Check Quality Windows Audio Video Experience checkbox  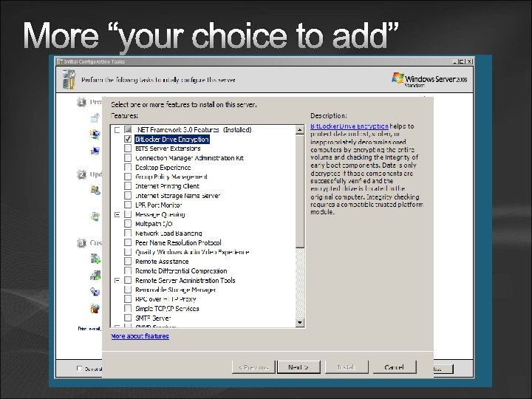pos(128,252)
